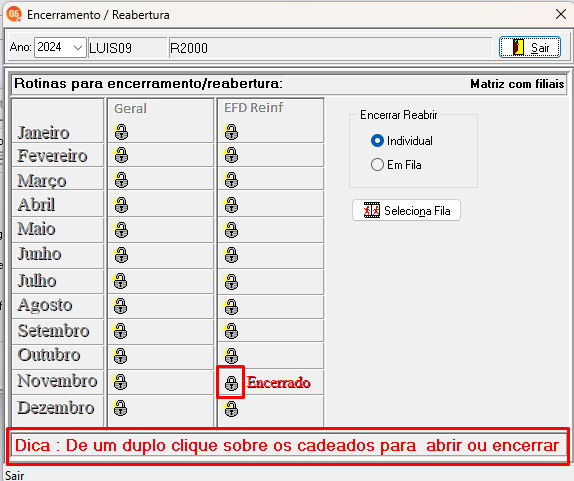The image size is (574, 481).
Task: Close the Encerramento / Reabertura window
Action: (560, 14)
